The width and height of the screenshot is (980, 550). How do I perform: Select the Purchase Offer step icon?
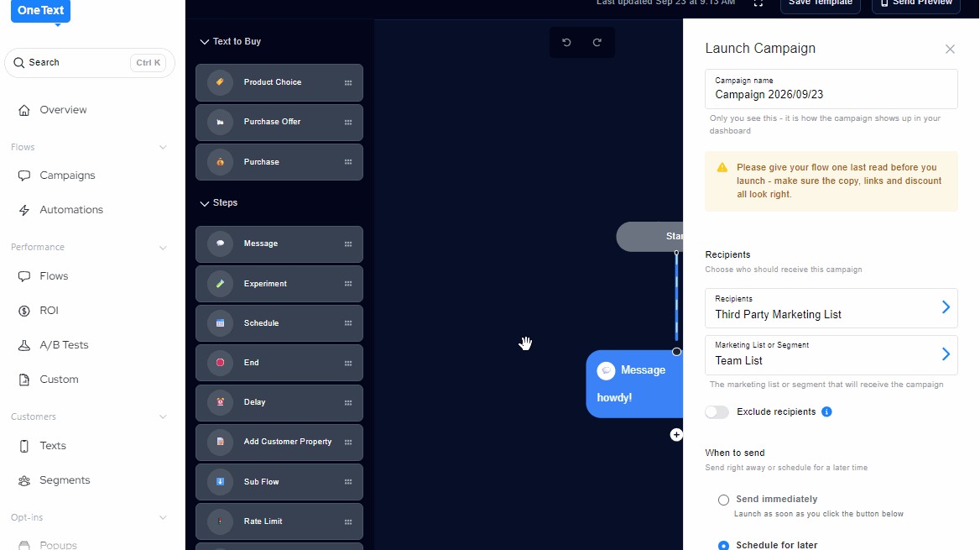pyautogui.click(x=220, y=122)
